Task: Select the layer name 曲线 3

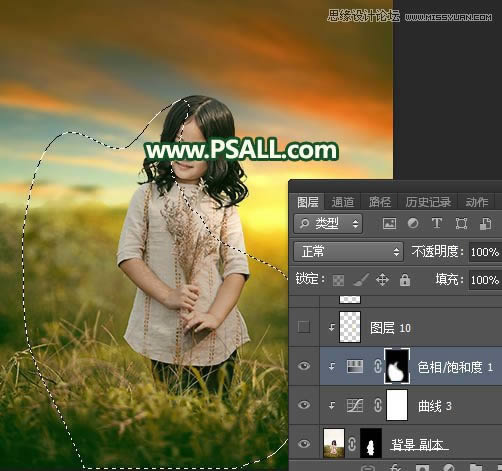Action: (435, 406)
